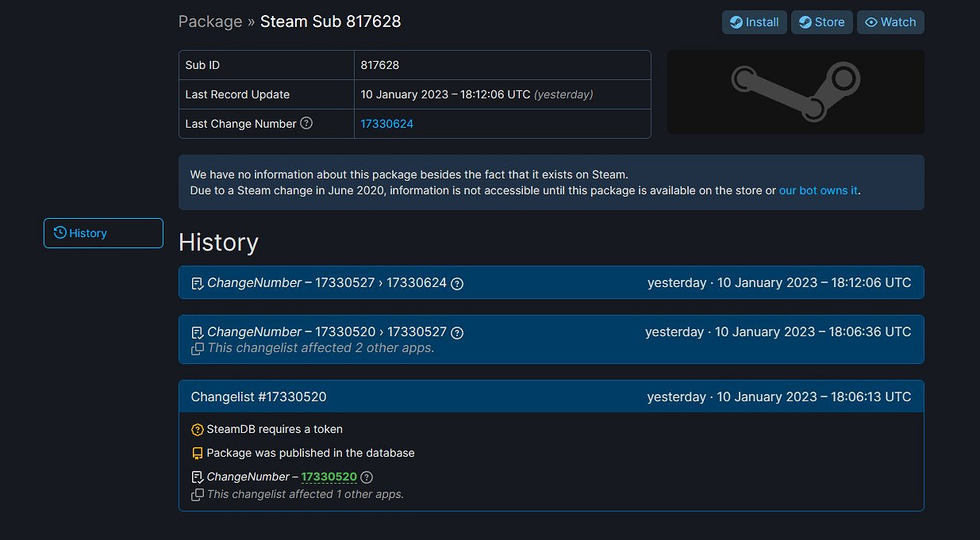Click the question mark icon by 'SteamDB requires a token'

pyautogui.click(x=196, y=429)
